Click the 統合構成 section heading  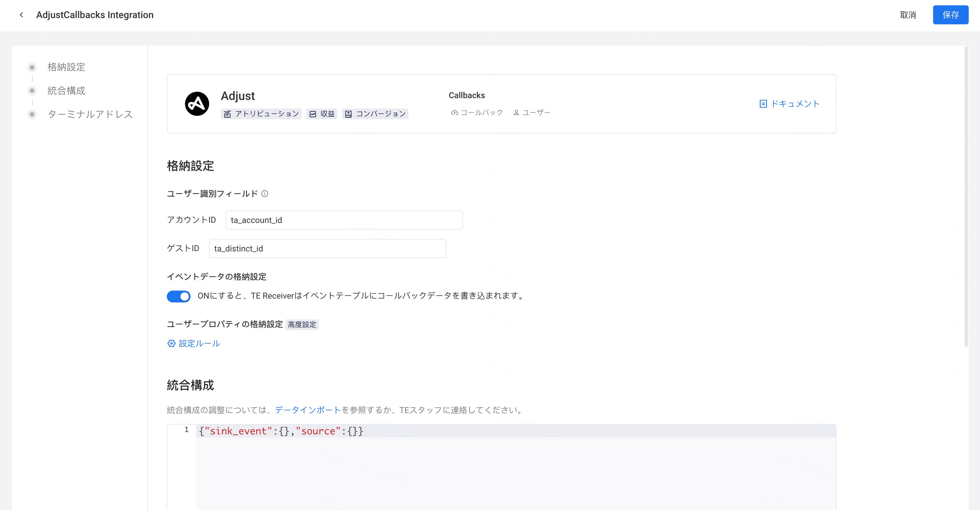click(190, 385)
